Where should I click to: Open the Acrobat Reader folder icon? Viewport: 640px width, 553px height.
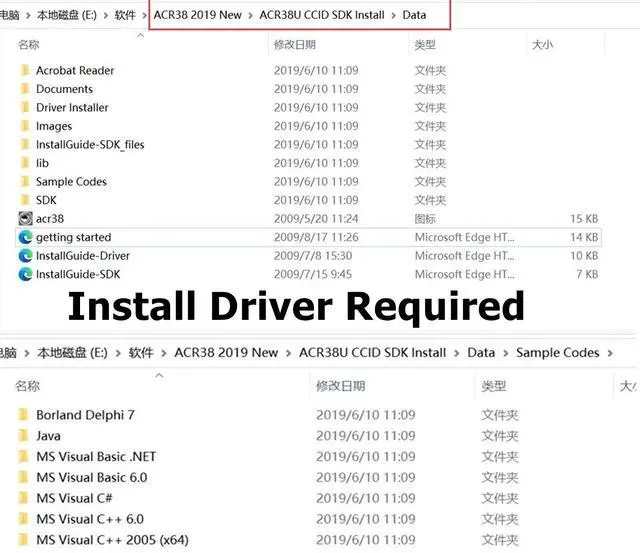click(25, 71)
